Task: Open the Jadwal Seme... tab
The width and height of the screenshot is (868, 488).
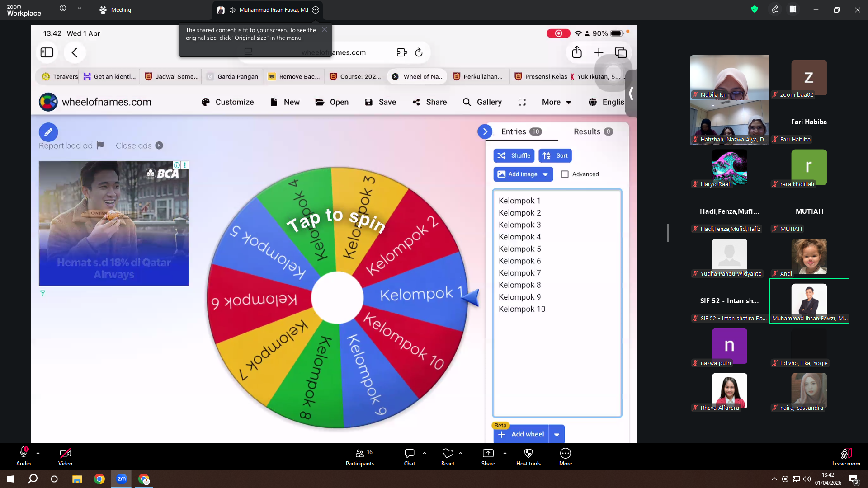Action: 171,76
